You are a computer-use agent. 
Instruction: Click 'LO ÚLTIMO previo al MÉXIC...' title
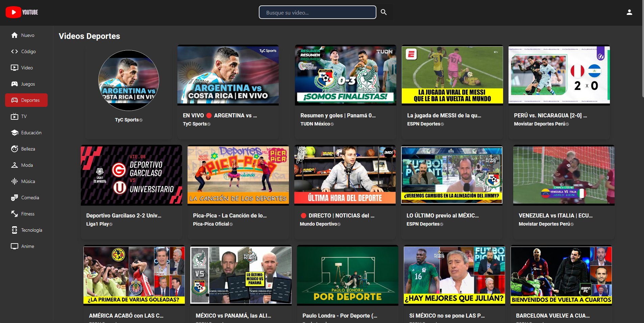tap(443, 215)
